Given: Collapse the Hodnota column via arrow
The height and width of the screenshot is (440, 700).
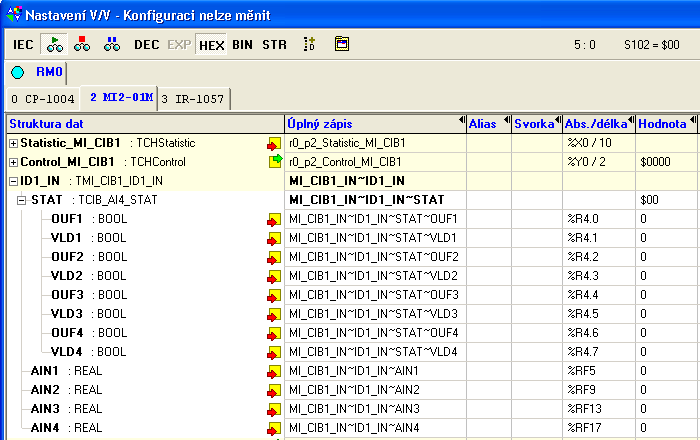Looking at the screenshot, I should 692,120.
